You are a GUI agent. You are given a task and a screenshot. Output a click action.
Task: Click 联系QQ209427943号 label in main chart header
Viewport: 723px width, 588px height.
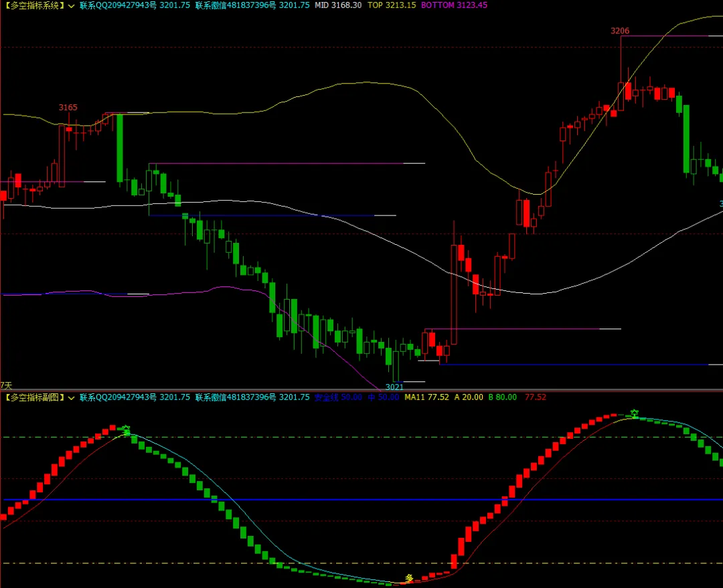point(118,5)
